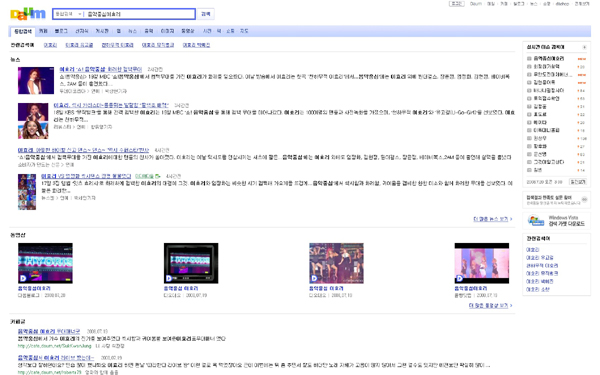Open the cafe.daum.net/roberto79 URL link

click(x=49, y=372)
